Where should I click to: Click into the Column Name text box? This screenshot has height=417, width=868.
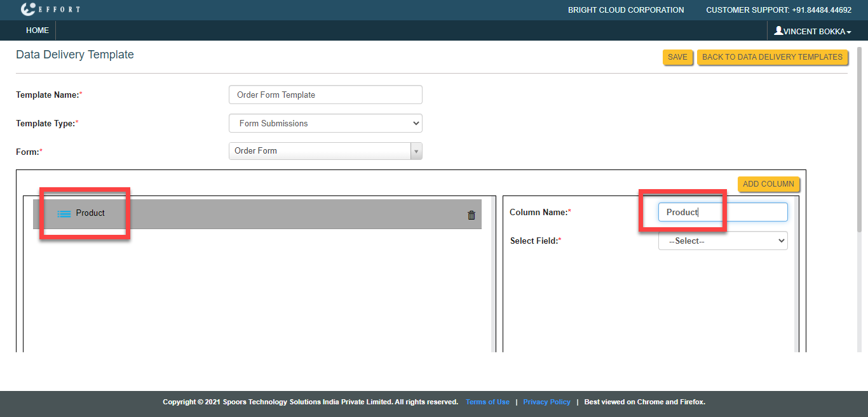(722, 212)
